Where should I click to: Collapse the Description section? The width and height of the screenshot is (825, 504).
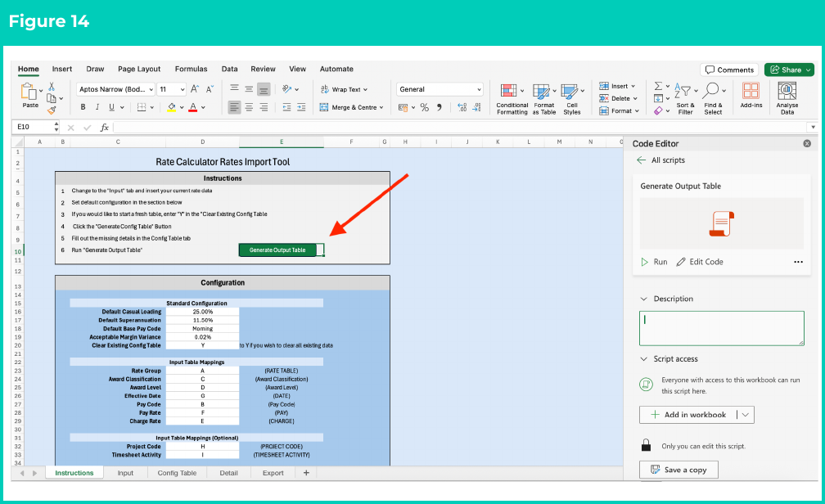pyautogui.click(x=643, y=299)
